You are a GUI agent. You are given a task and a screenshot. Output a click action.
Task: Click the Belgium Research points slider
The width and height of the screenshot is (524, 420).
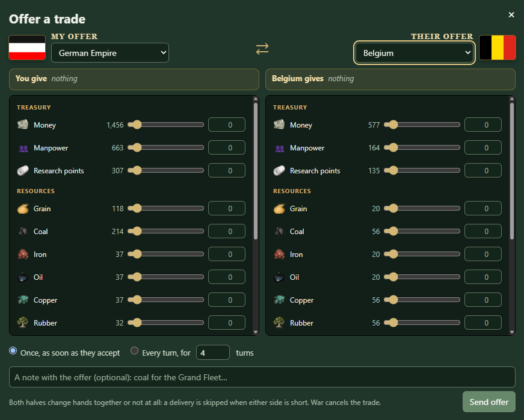(x=422, y=170)
